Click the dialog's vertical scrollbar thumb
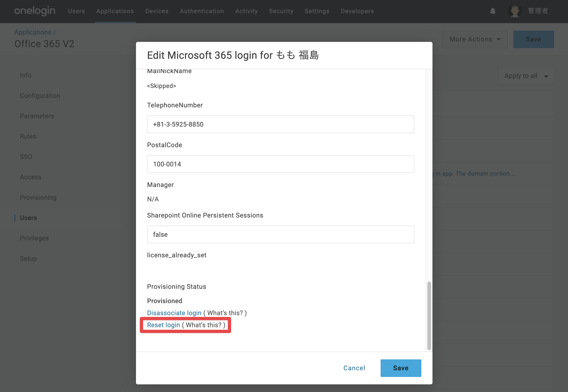 [x=429, y=316]
